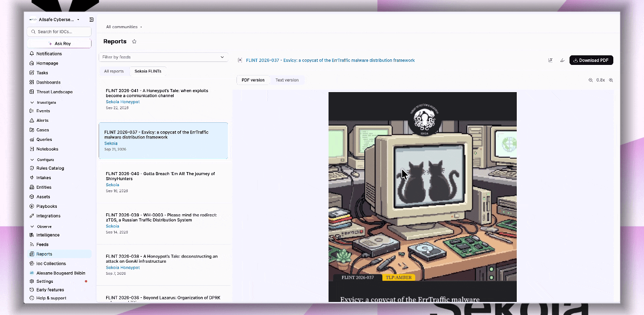
Task: Go to Homepage in sidebar
Action: 47,63
